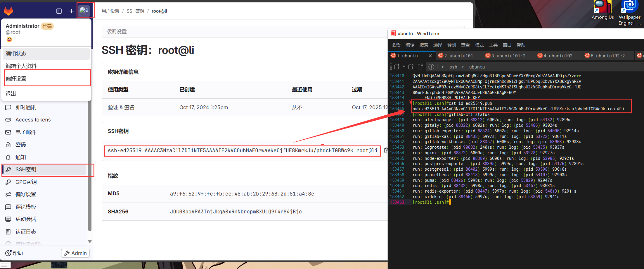Click the lock icon beside 密码
This screenshot has width=644, height=269.
coord(8,145)
